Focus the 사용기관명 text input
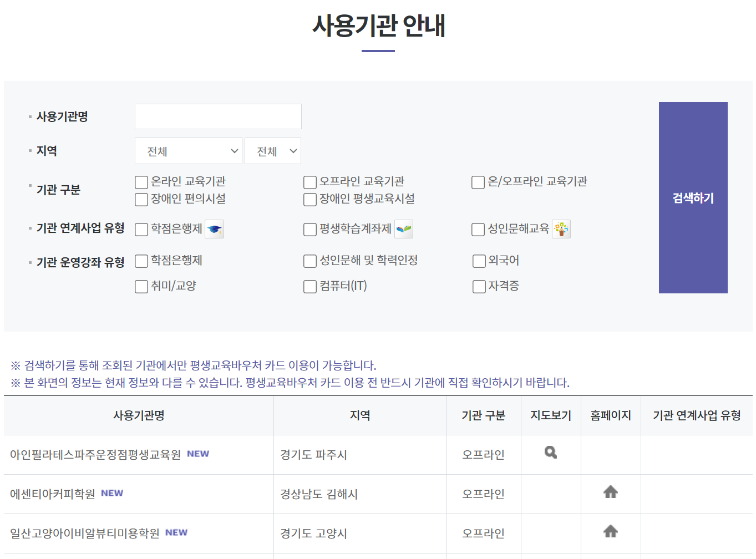Screen dimensions: 756x559 pyautogui.click(x=218, y=116)
